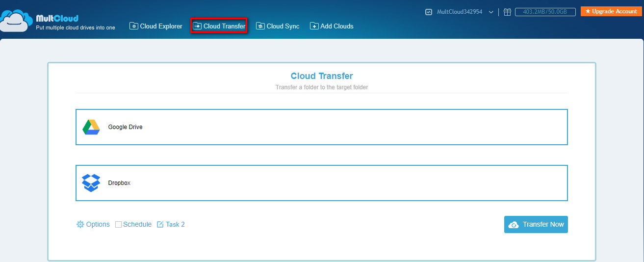The image size is (644, 262).
Task: Rename the task via Task 2
Action: click(175, 224)
